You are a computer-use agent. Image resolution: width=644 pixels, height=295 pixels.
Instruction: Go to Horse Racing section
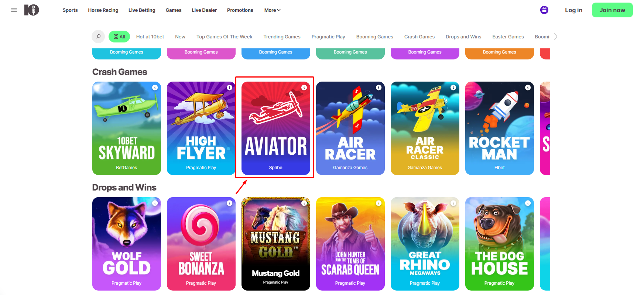[x=103, y=10]
